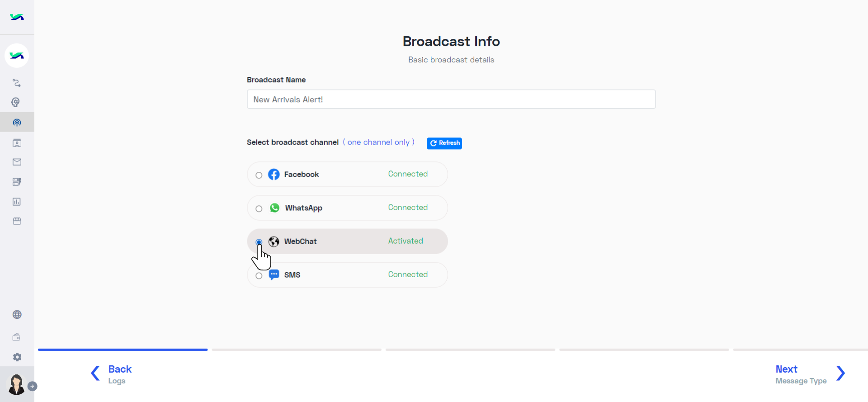Viewport: 868px width, 402px height.
Task: Click third progress step bar
Action: click(470, 350)
